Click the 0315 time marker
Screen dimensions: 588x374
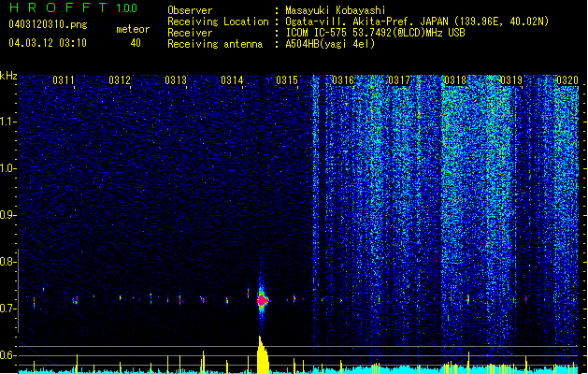coord(287,79)
